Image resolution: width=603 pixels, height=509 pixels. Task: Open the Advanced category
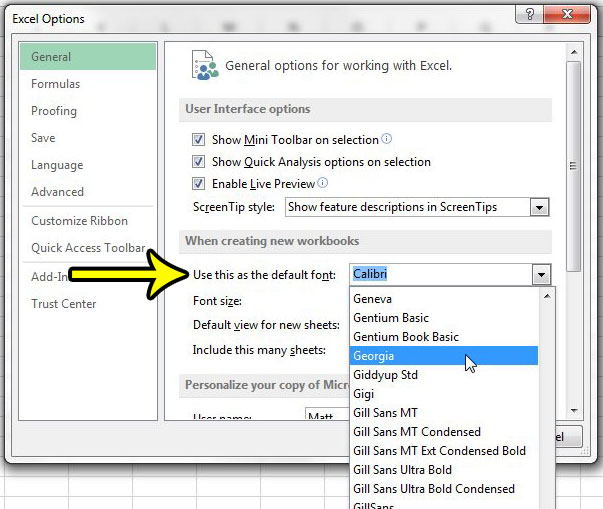coord(88,191)
